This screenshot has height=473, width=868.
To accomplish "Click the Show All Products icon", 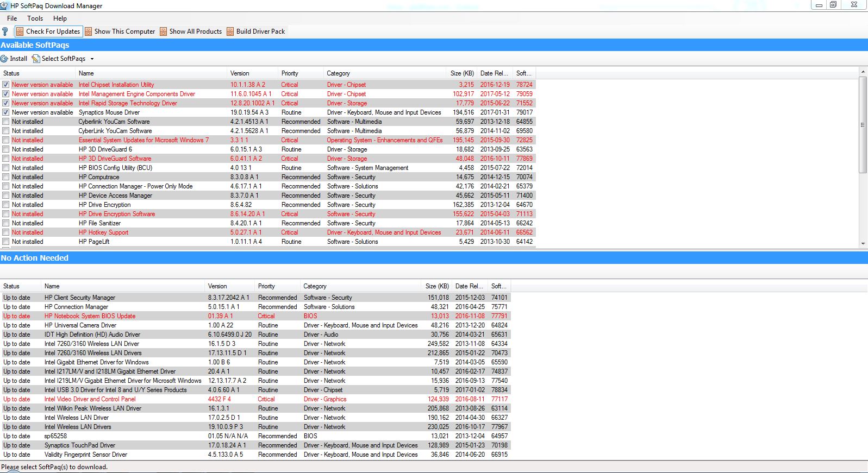I will [163, 31].
